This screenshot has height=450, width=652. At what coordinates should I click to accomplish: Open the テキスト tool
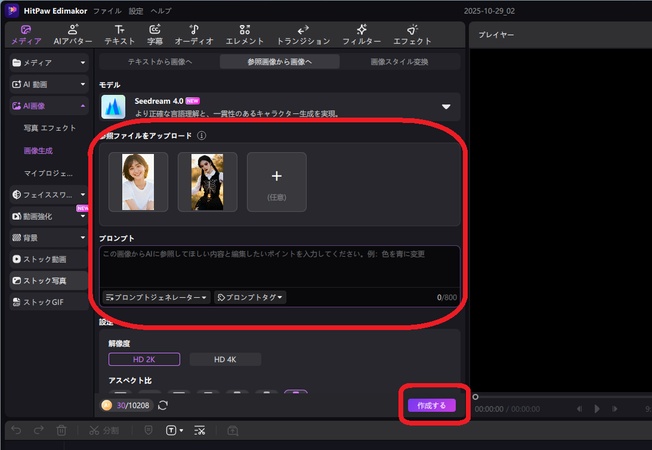(x=119, y=35)
